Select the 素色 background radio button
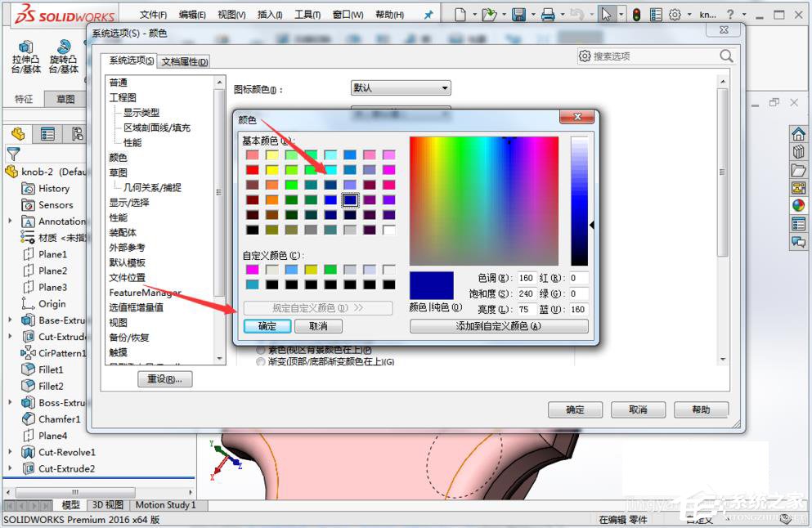The image size is (812, 528). pyautogui.click(x=262, y=349)
